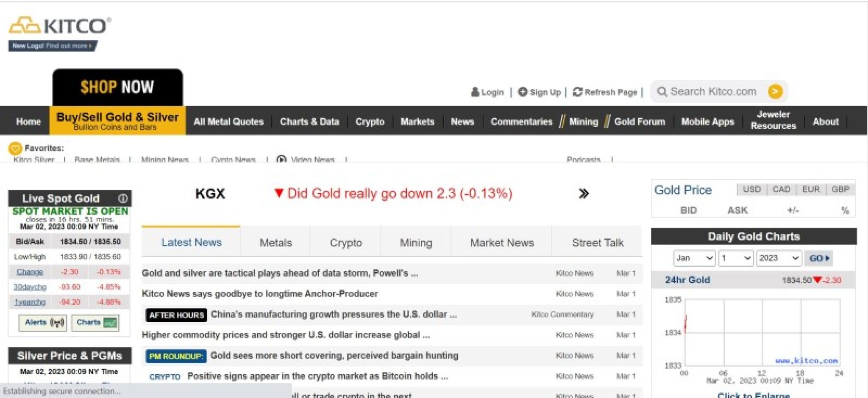Screen dimensions: 868x398
Task: Switch to the Metals news tab
Action: point(275,242)
